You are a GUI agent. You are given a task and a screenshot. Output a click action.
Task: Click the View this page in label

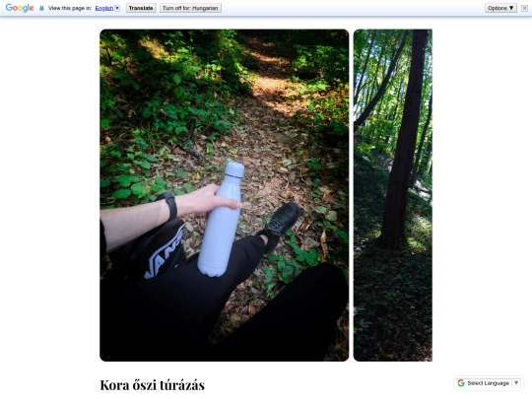click(x=70, y=8)
